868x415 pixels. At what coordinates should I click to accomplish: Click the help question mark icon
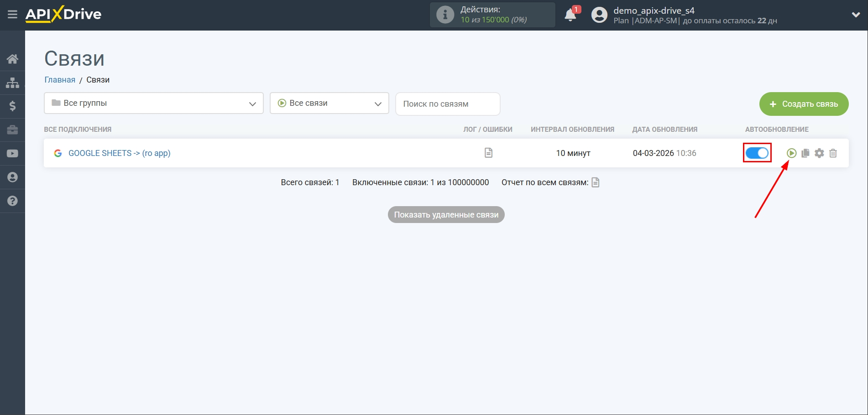12,201
